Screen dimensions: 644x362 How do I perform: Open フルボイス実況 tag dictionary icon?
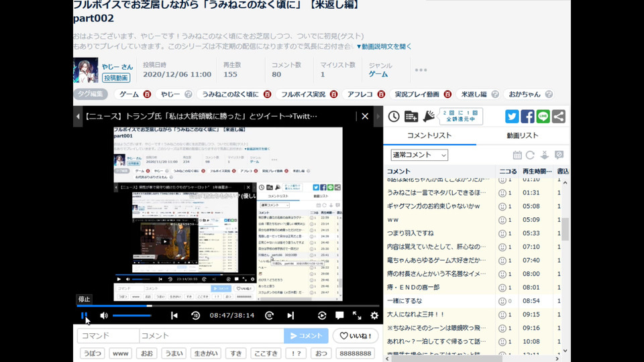pos(333,95)
